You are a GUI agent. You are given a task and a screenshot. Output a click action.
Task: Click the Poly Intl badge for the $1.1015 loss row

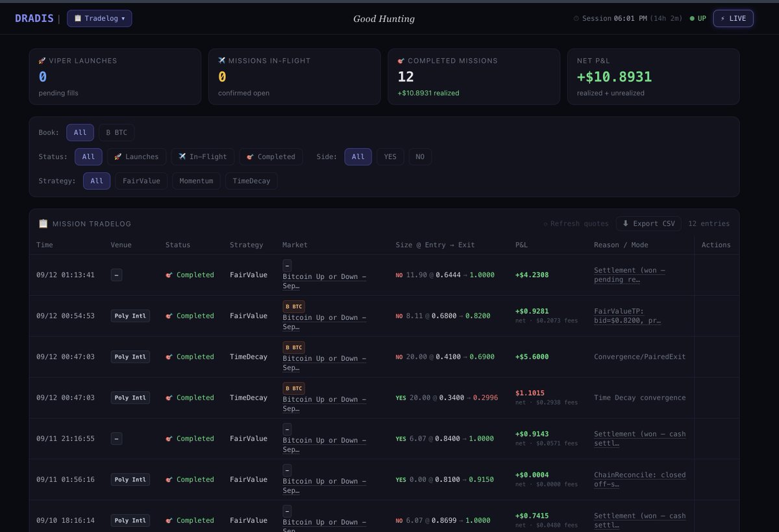coord(130,398)
